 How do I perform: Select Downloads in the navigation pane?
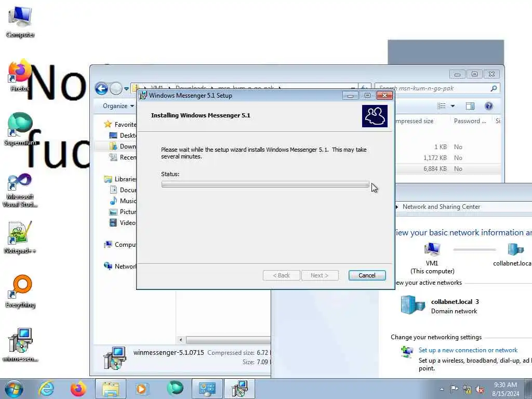123,146
